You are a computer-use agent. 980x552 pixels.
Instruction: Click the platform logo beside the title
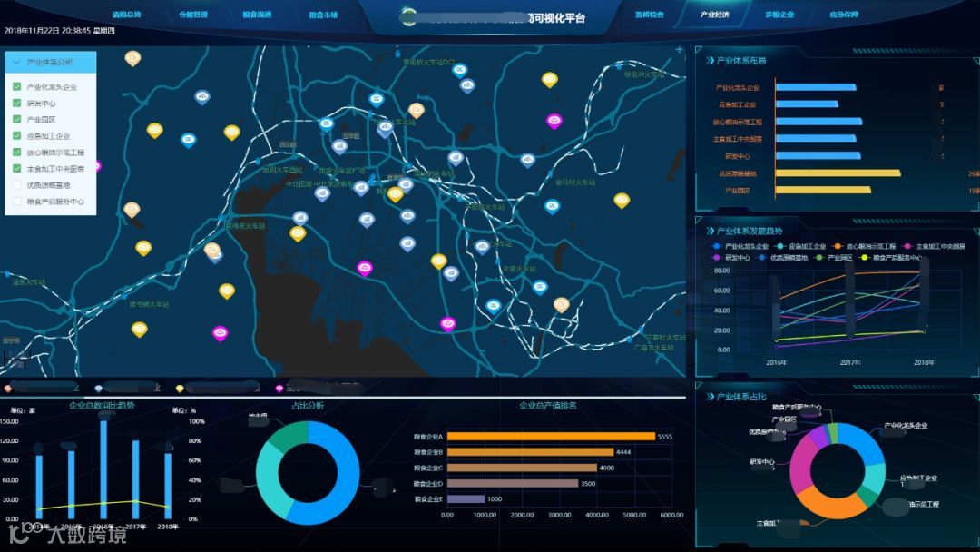tap(408, 17)
